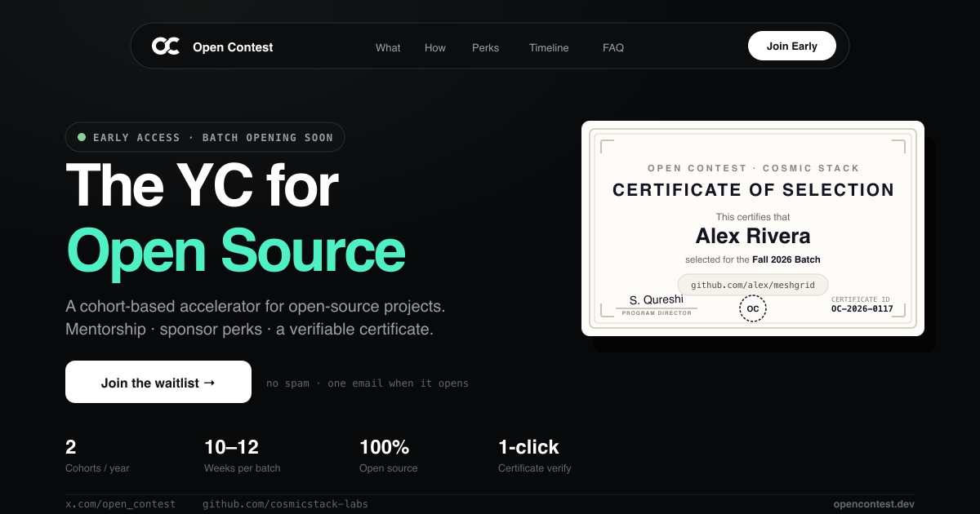
Task: Click the Program Director label on certificate
Action: click(x=657, y=312)
